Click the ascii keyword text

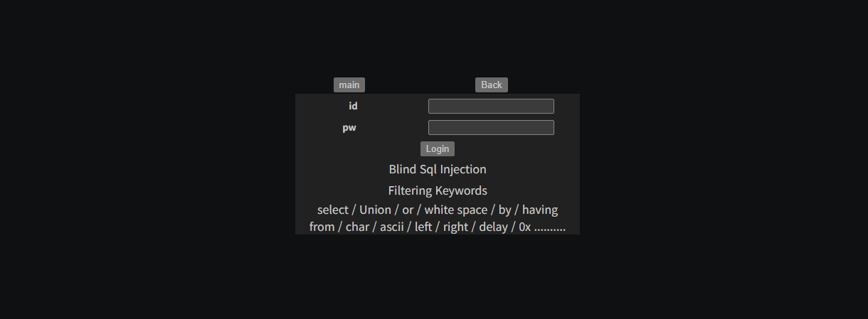(x=392, y=227)
